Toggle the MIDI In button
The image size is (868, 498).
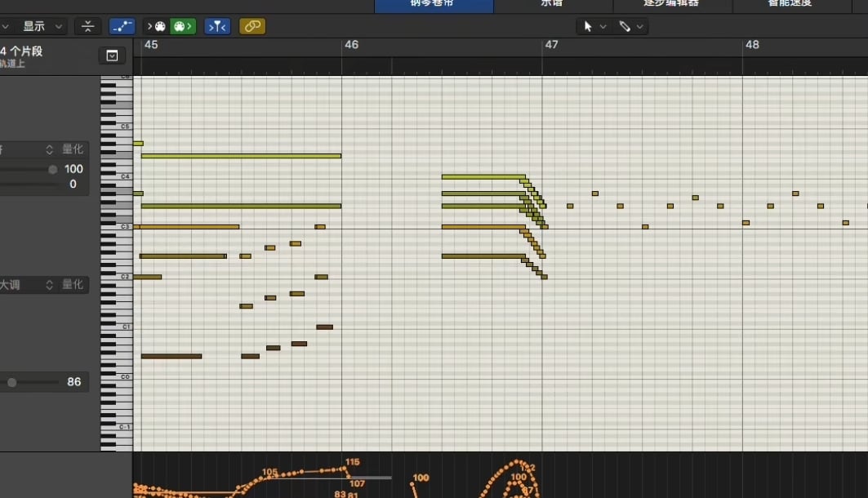point(157,26)
